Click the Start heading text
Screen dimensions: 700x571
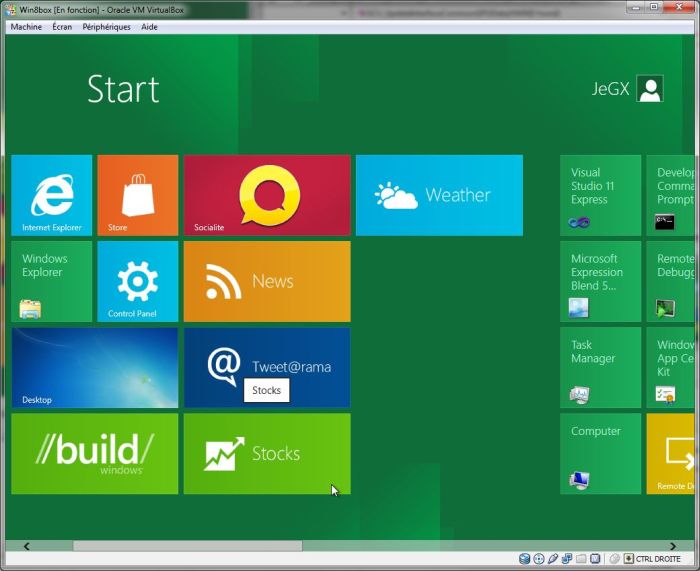point(123,89)
